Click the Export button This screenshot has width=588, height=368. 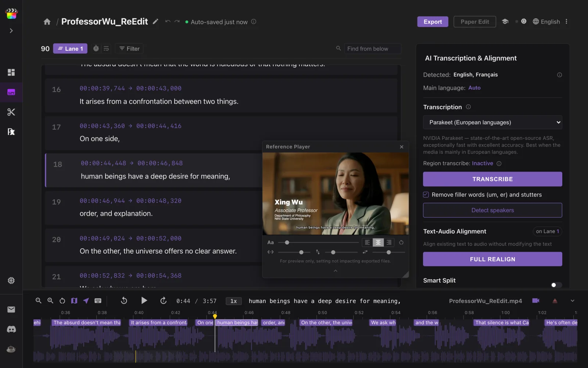(433, 22)
